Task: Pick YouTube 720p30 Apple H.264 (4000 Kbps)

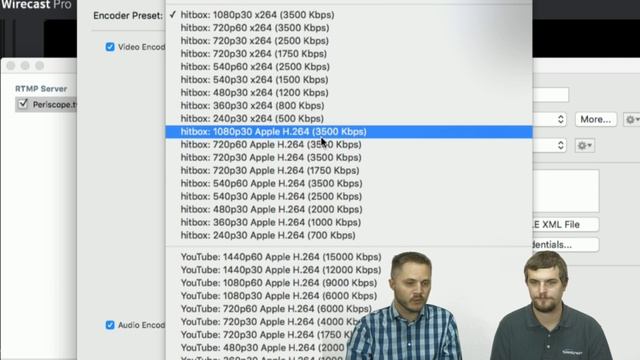Action: (x=269, y=322)
